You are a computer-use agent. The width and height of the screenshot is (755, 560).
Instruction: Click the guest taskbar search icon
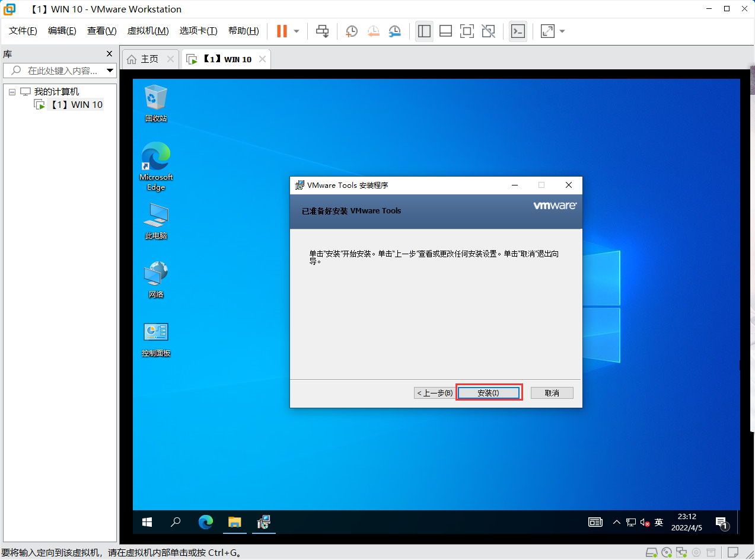(176, 522)
